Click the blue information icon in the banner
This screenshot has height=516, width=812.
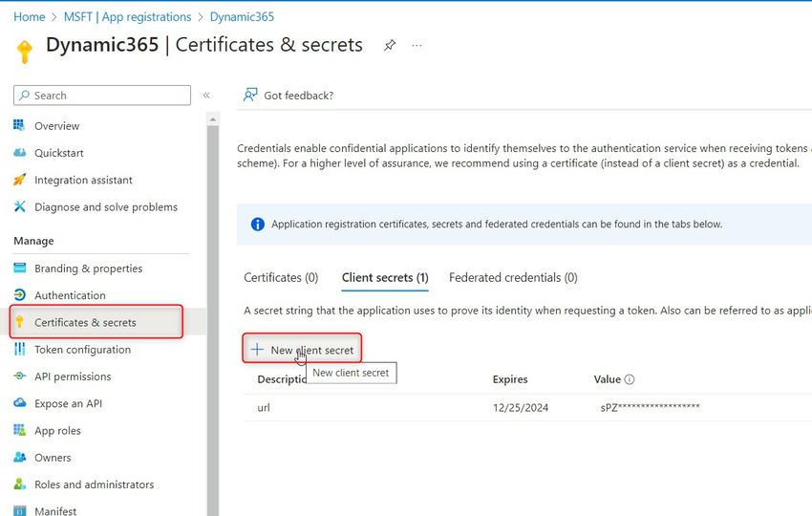[257, 224]
